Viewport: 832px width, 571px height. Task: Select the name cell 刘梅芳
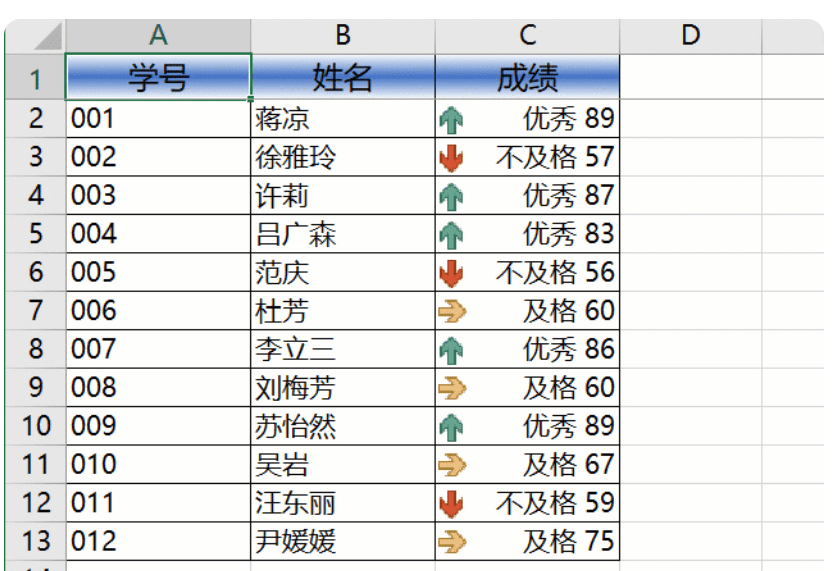(343, 387)
